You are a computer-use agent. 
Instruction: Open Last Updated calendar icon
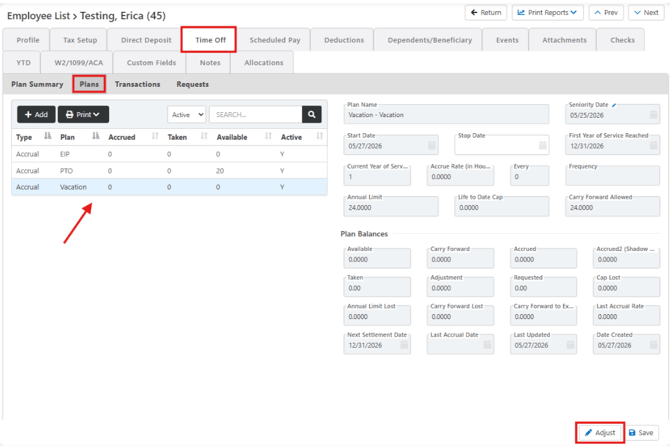tap(570, 345)
